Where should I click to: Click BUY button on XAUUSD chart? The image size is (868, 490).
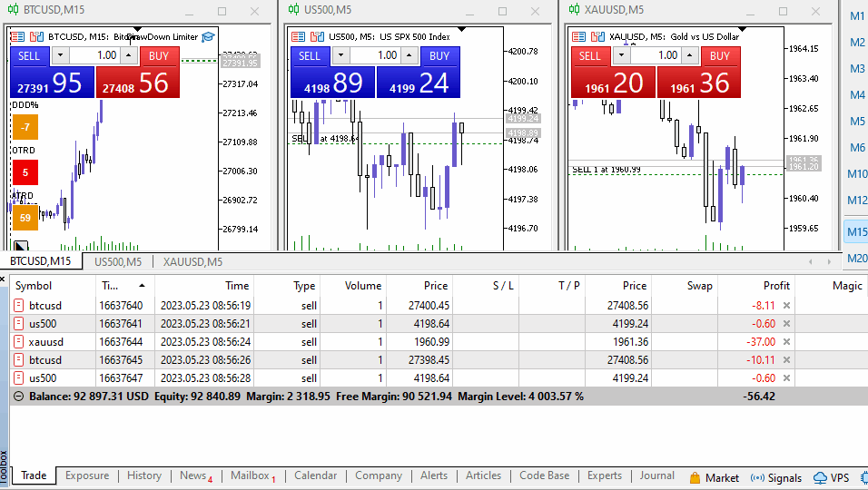[720, 56]
